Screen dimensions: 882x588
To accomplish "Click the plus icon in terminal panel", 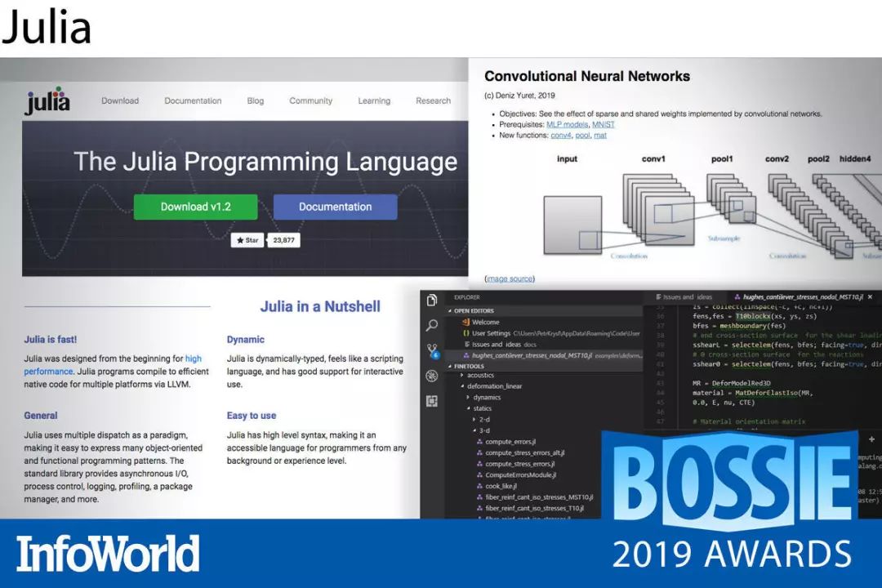I will tap(871, 439).
